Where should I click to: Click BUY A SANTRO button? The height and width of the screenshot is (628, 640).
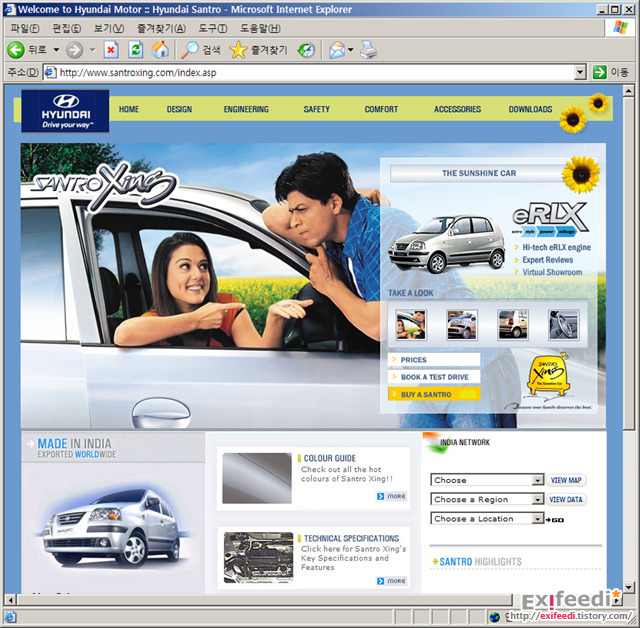click(x=434, y=394)
